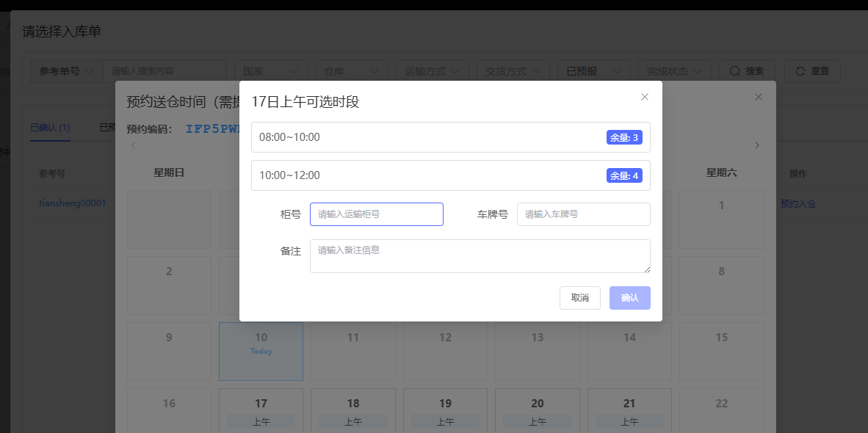Click the 搜索 search icon button
The width and height of the screenshot is (868, 433).
(747, 71)
